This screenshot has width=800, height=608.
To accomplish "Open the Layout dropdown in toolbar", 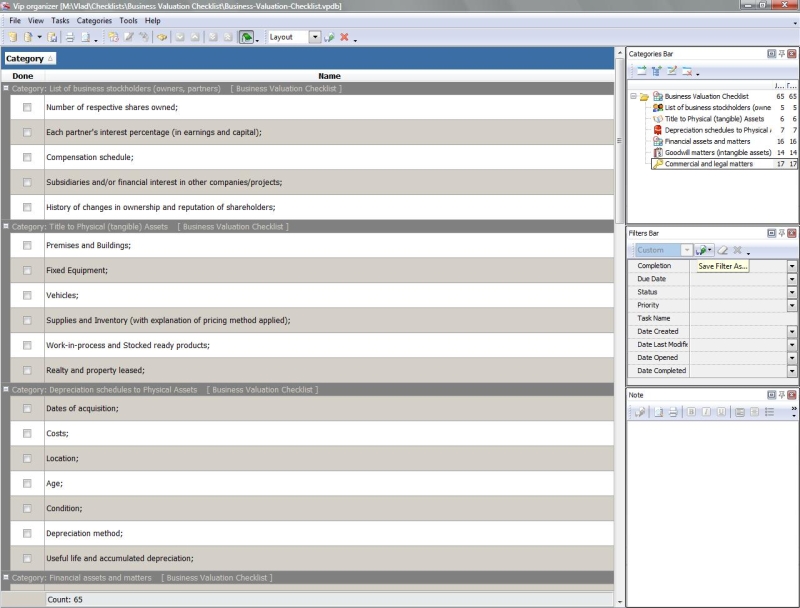I will pyautogui.click(x=315, y=37).
